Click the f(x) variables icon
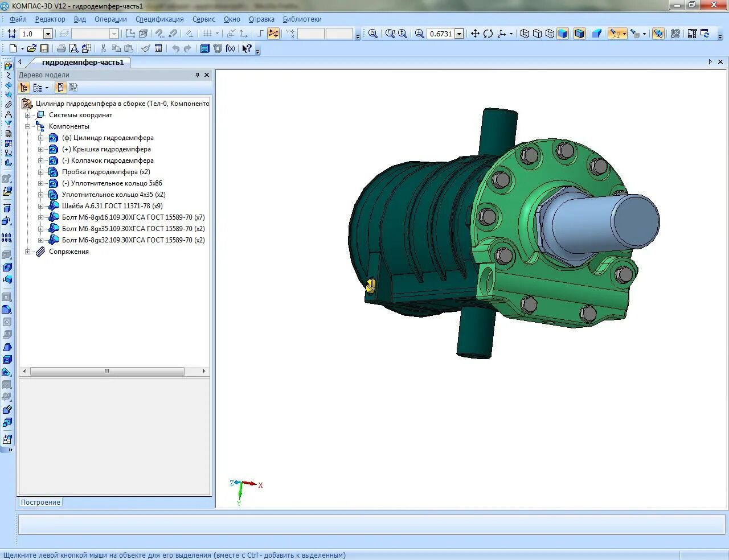The width and height of the screenshot is (729, 560). (230, 49)
